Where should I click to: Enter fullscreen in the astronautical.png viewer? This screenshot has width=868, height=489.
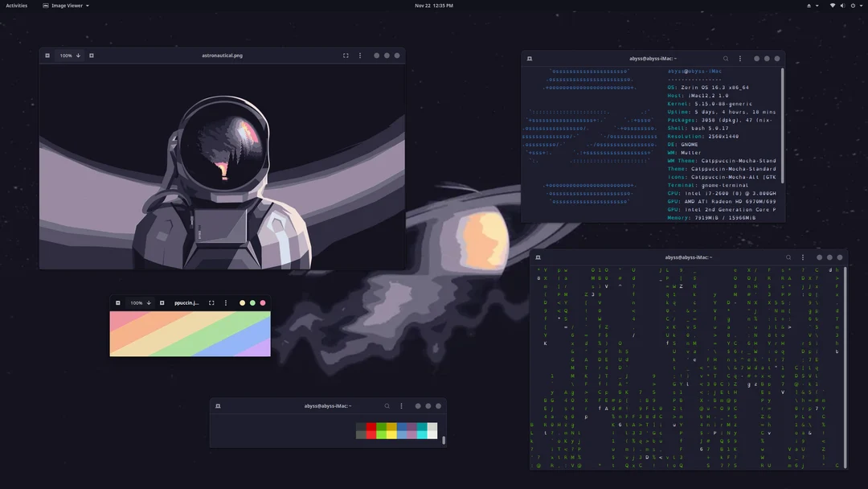pyautogui.click(x=347, y=55)
